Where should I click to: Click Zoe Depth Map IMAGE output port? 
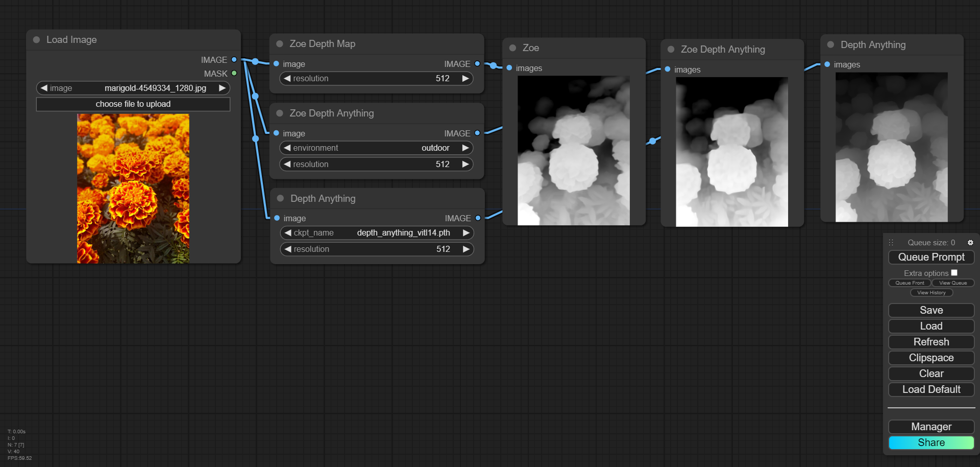pyautogui.click(x=477, y=64)
